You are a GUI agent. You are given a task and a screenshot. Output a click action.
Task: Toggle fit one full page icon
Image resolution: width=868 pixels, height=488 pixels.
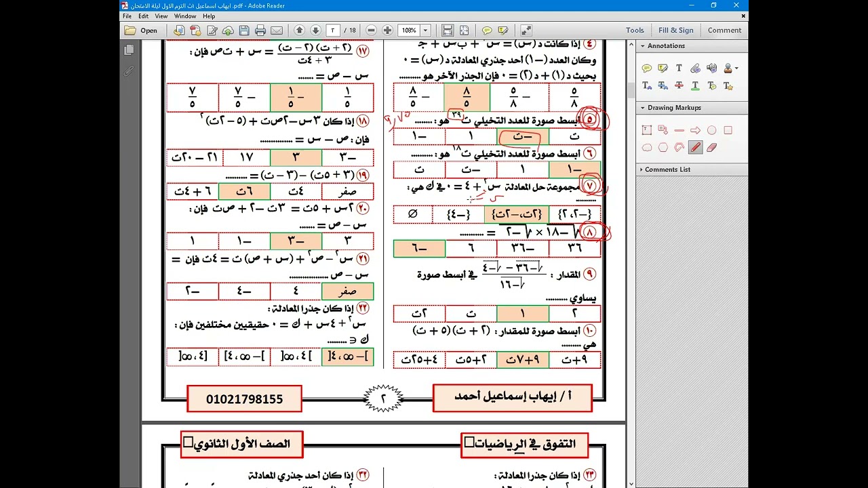tap(464, 30)
